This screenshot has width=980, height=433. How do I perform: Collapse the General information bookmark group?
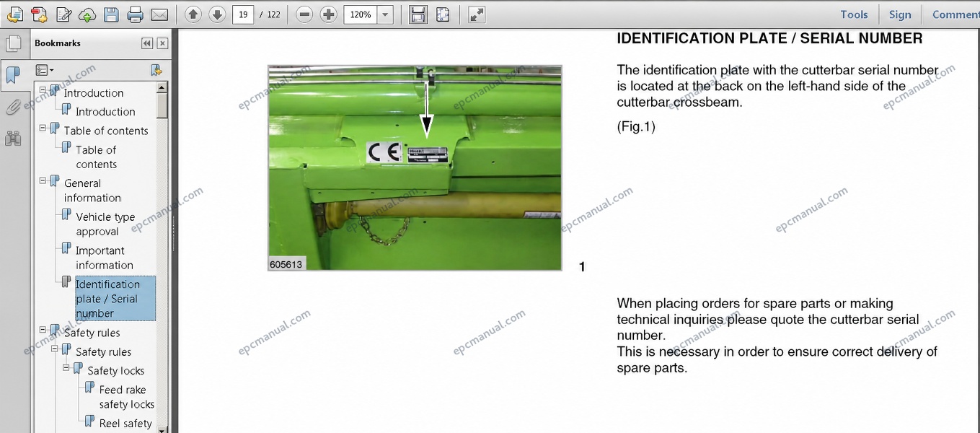pos(43,181)
